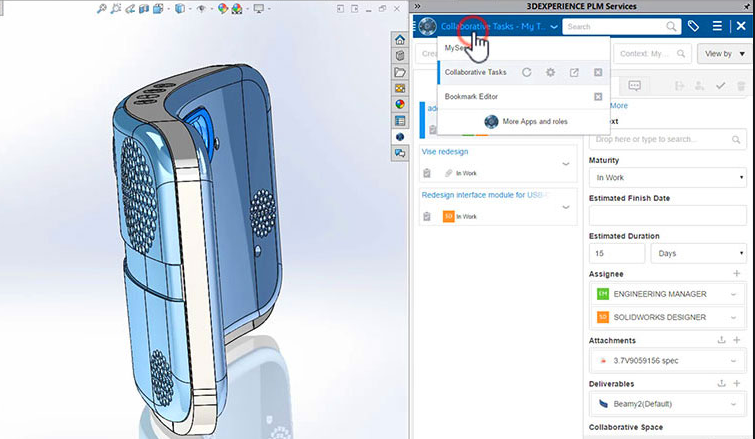Click the Previous View icon
This screenshot has height=439, width=755.
(x=130, y=9)
